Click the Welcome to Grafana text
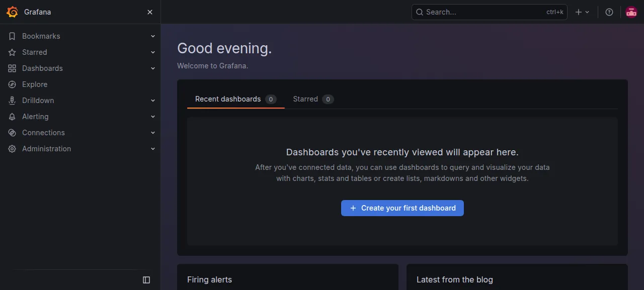The width and height of the screenshot is (644, 290). pos(212,66)
